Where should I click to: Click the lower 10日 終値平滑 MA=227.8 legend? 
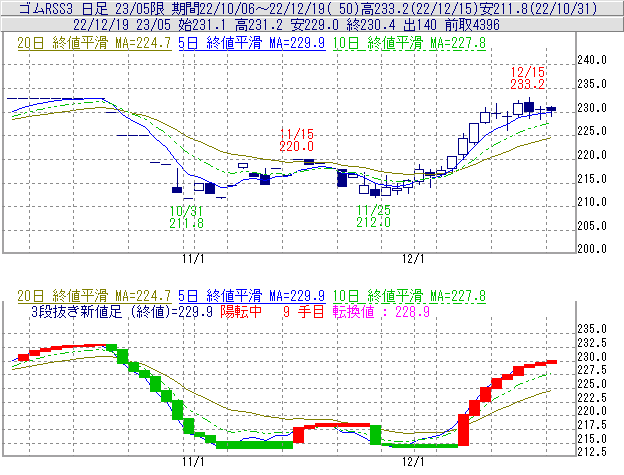click(409, 296)
